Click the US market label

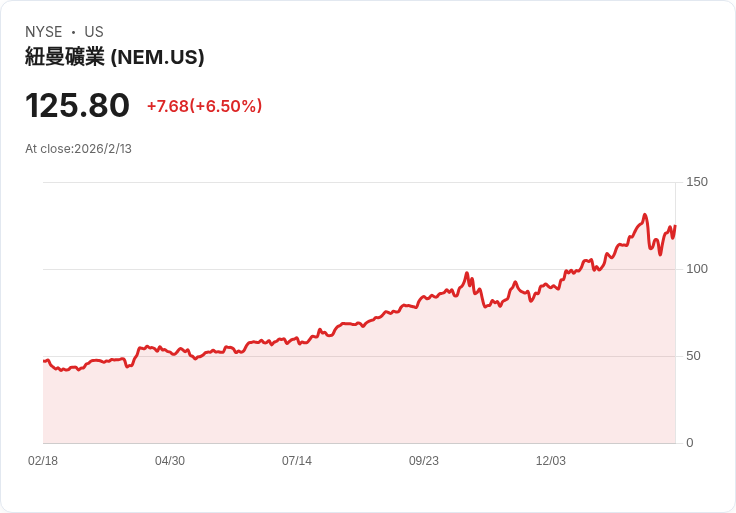94,32
